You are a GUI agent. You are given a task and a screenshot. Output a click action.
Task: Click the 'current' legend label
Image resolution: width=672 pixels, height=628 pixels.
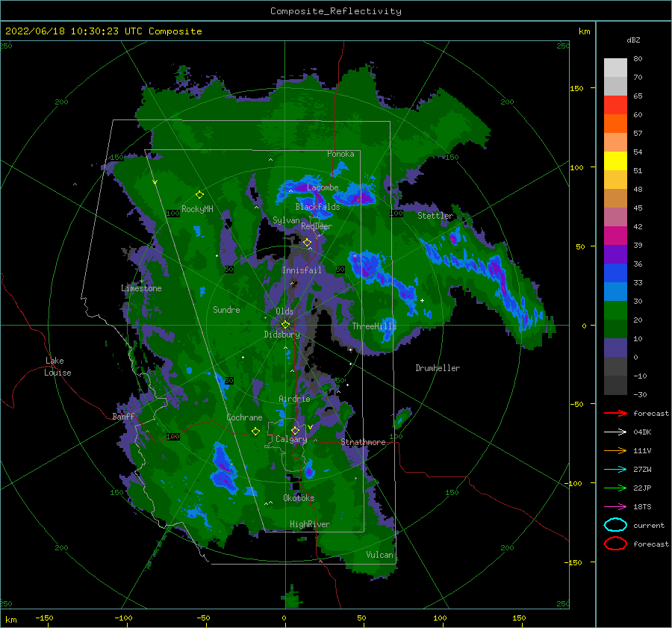(649, 525)
